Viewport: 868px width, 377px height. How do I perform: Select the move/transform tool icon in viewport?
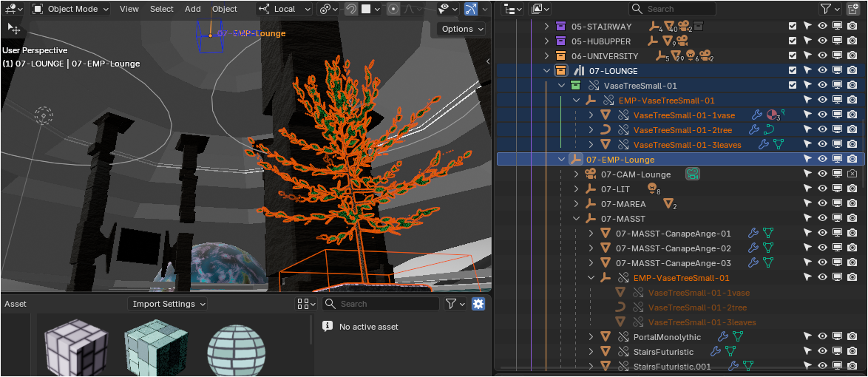click(13, 28)
